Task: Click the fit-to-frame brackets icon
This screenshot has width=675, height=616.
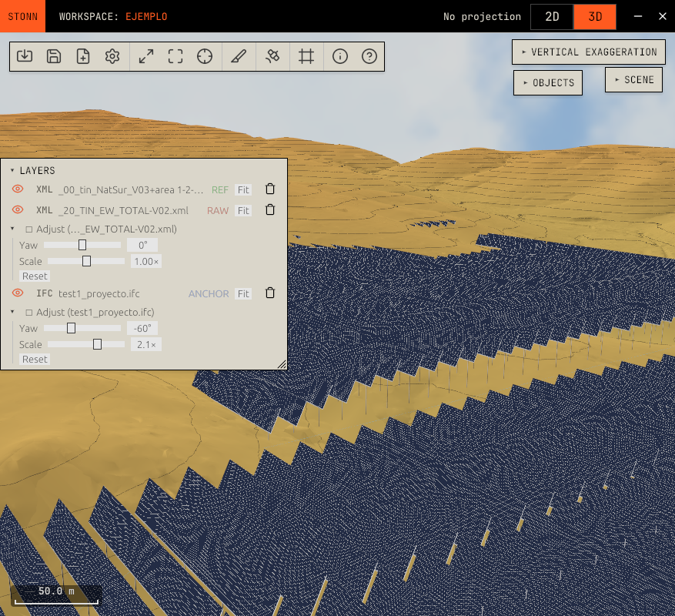Action: tap(175, 56)
